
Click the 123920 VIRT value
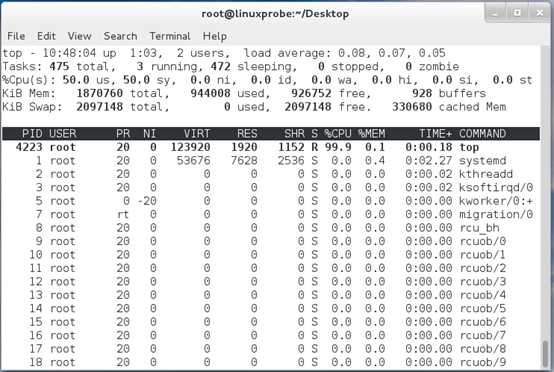190,147
